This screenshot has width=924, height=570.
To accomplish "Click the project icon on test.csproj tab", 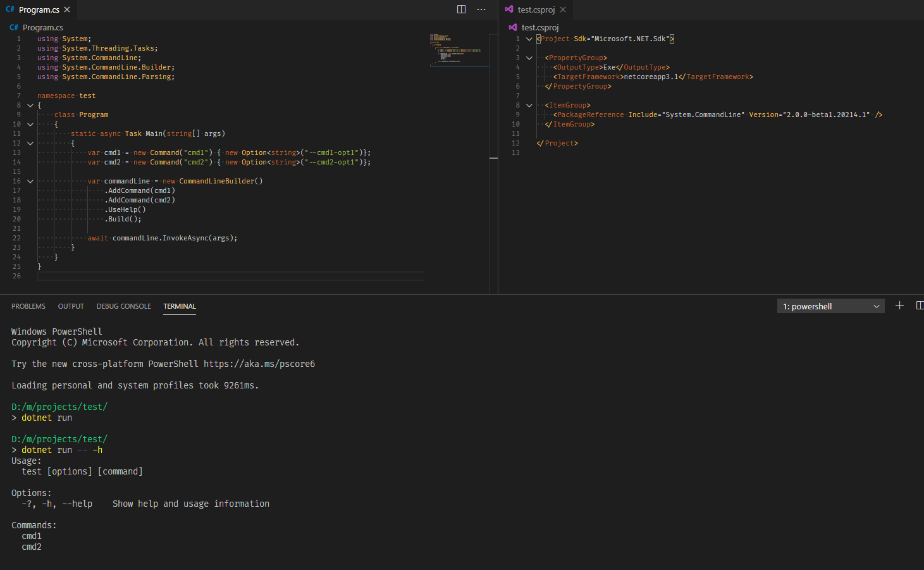I will (510, 9).
